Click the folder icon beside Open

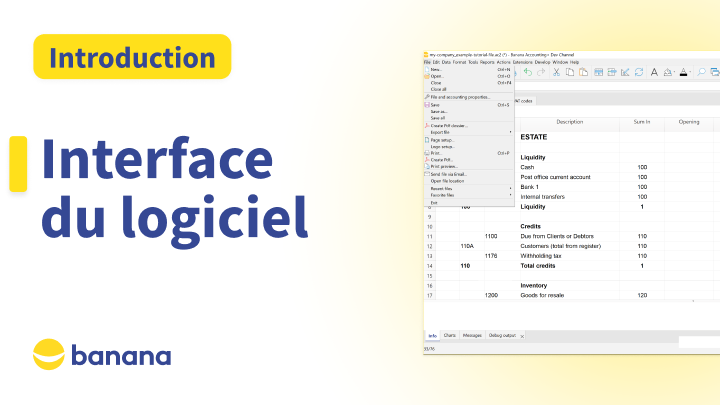[x=427, y=76]
